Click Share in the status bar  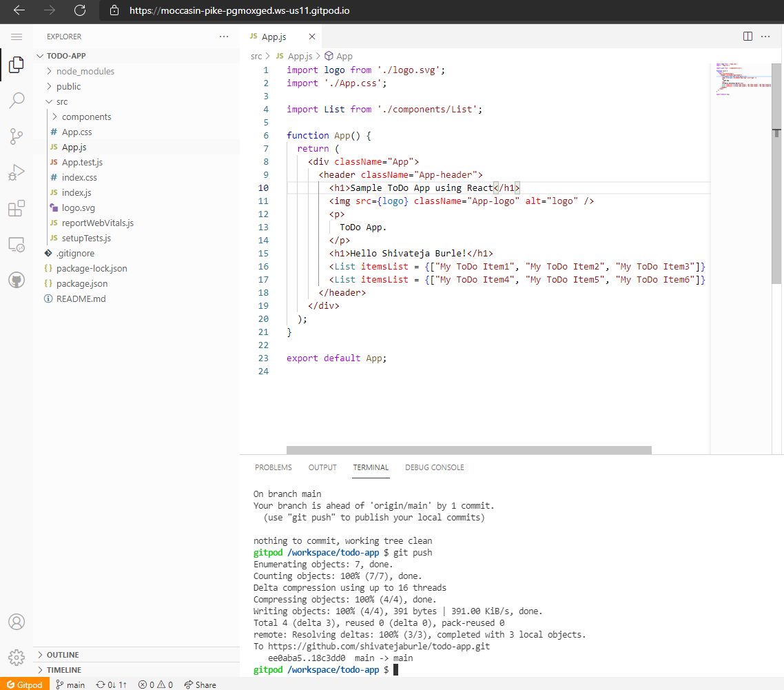[200, 684]
